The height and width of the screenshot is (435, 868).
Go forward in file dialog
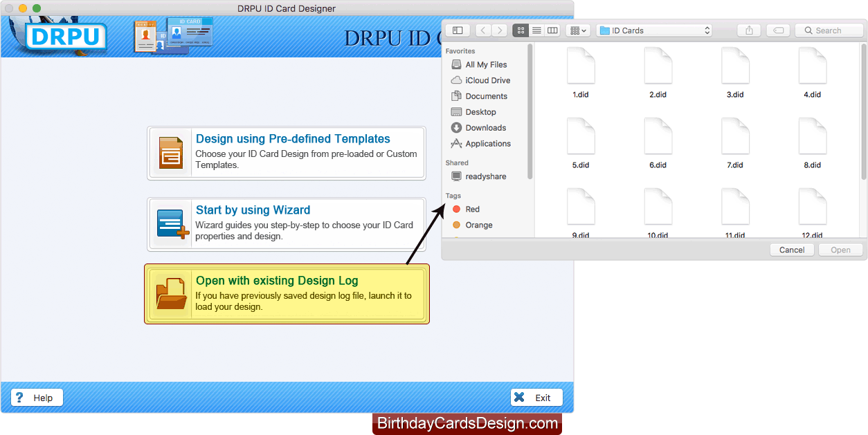click(x=500, y=30)
